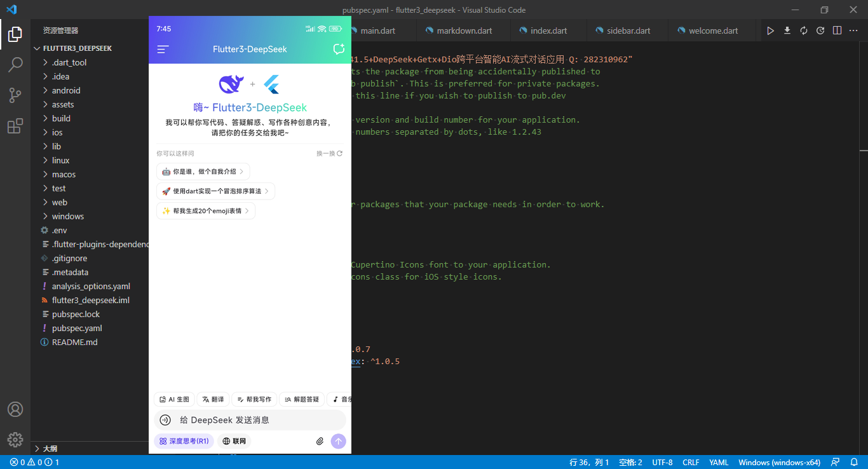This screenshot has height=469, width=868.
Task: Click the paperclip attachment icon
Action: pyautogui.click(x=320, y=441)
